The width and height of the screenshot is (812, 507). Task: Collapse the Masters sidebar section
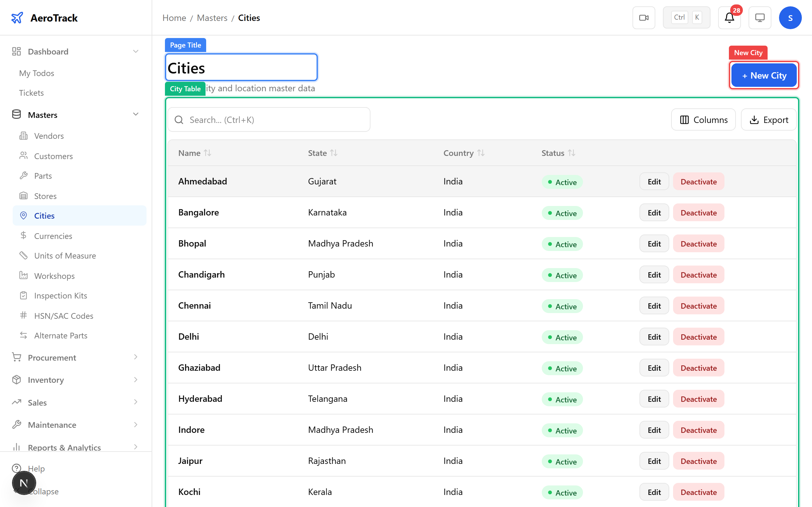pos(135,114)
